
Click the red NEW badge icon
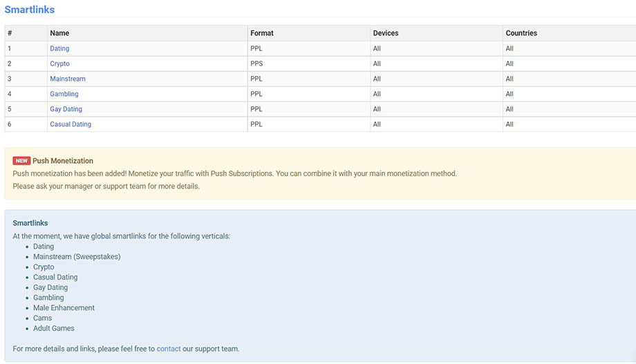point(21,161)
